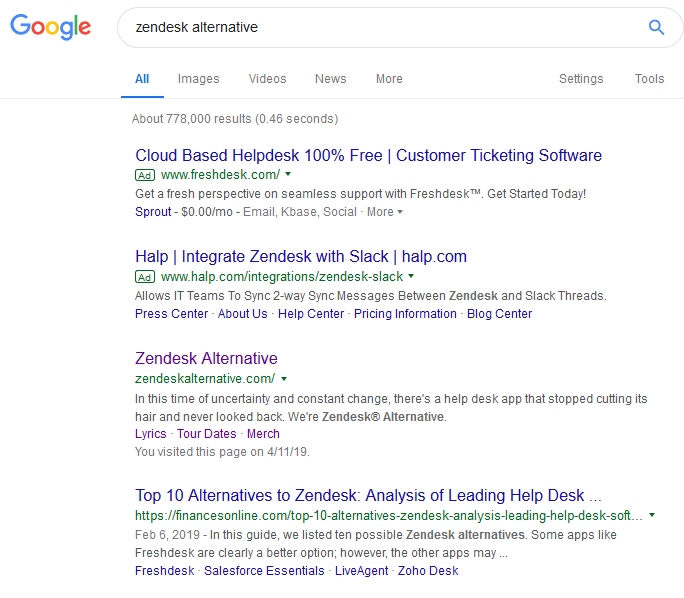This screenshot has width=684, height=598.
Task: Open the search Tools options
Action: 649,79
